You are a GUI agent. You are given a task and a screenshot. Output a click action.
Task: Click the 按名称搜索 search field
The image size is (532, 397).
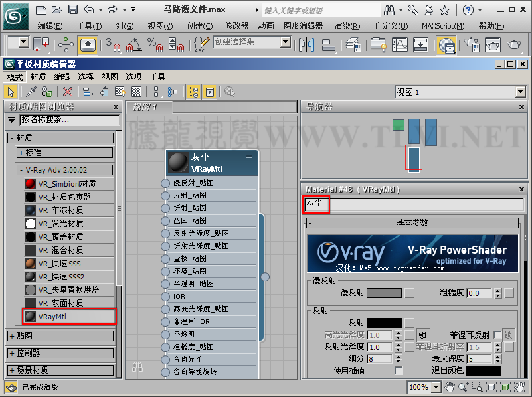[70, 119]
